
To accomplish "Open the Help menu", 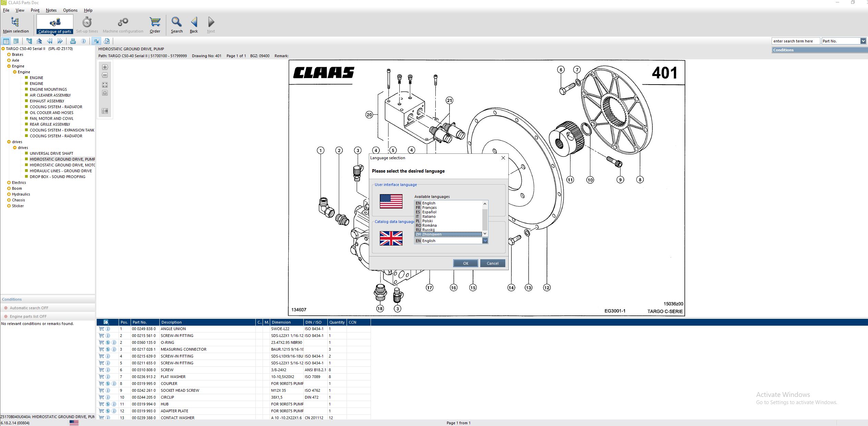I will tap(88, 10).
